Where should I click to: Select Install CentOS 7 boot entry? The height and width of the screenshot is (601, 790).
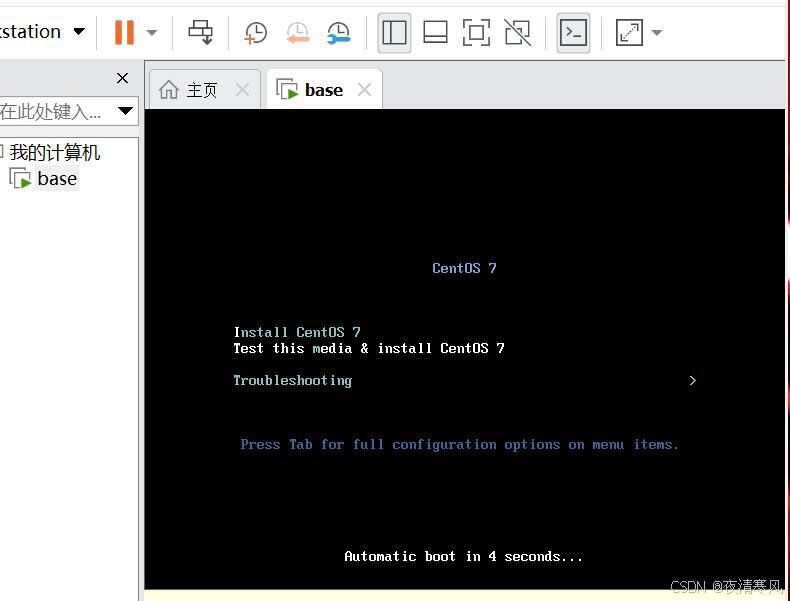[x=297, y=332]
